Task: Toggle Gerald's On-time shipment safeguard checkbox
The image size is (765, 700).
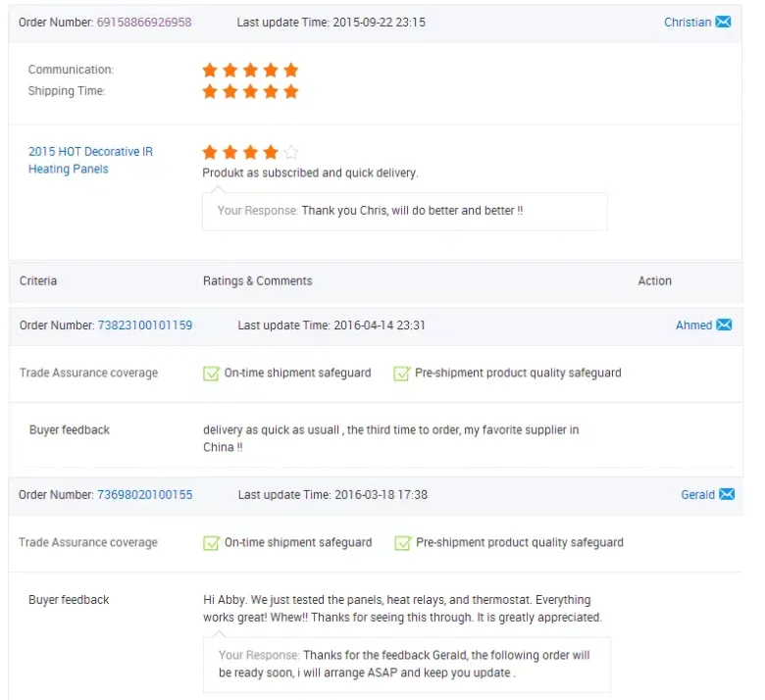Action: click(211, 542)
